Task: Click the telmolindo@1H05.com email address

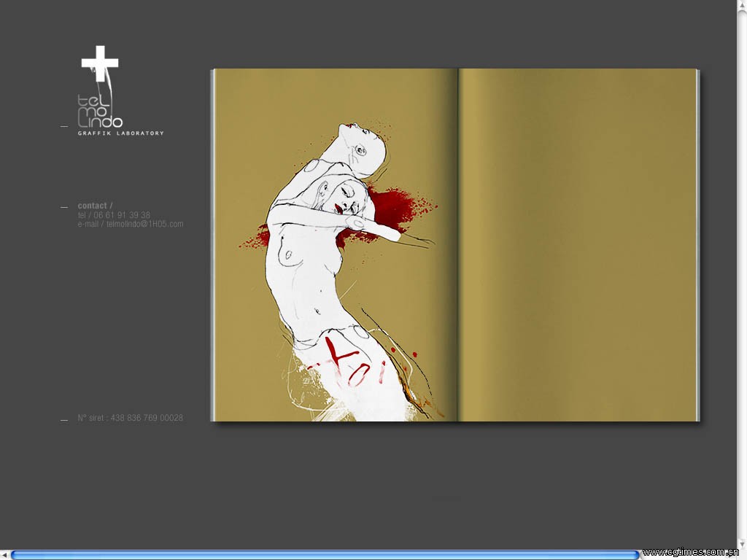Action: 144,224
